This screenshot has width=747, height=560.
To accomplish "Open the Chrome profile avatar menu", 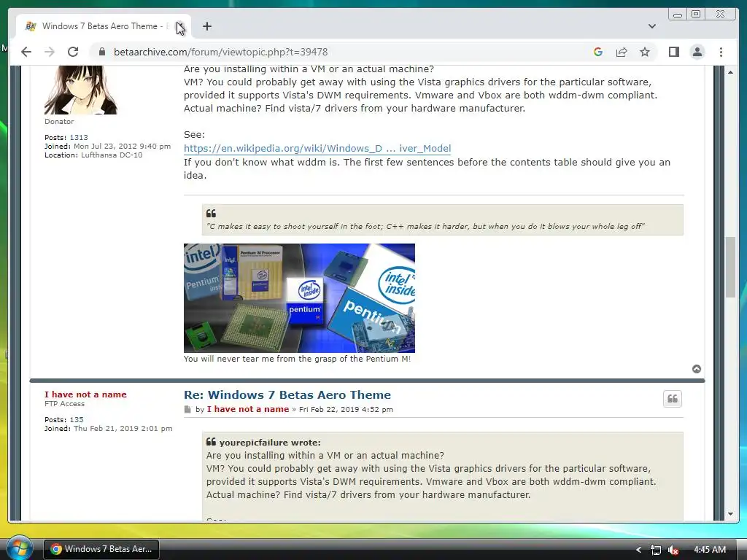I will tap(697, 52).
